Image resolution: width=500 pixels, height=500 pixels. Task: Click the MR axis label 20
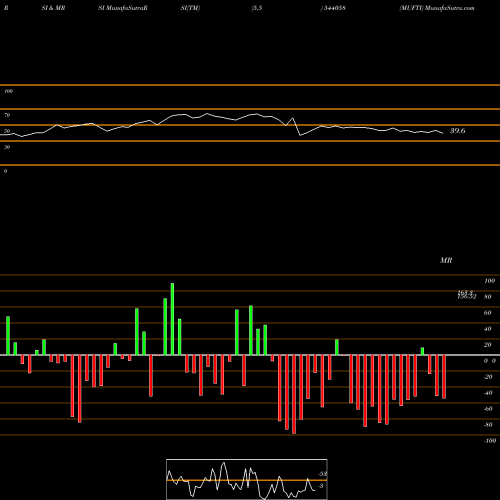point(488,345)
